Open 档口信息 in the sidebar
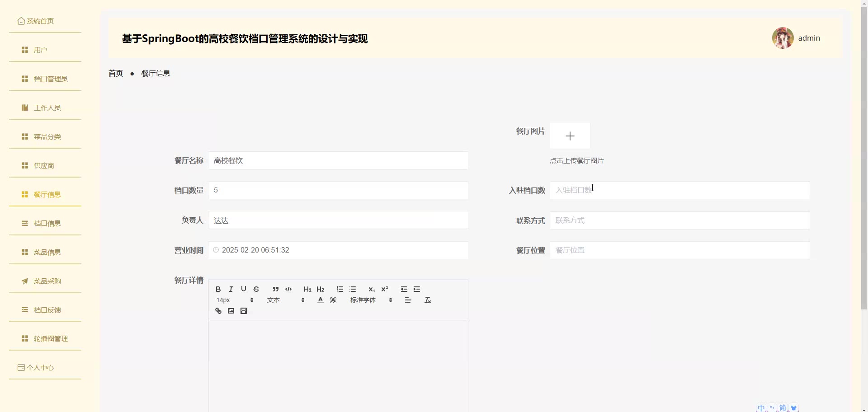868x412 pixels. click(47, 223)
